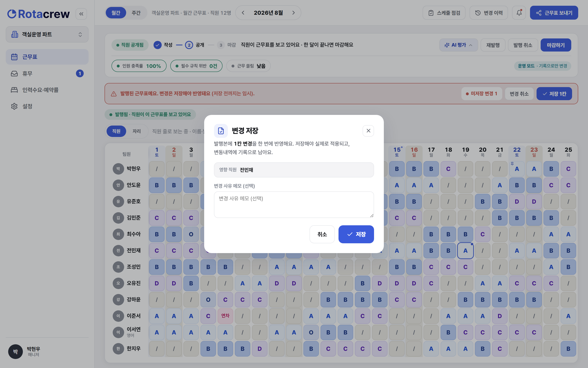Click 이준서's 연차 cell
The image size is (588, 368).
pyautogui.click(x=225, y=316)
